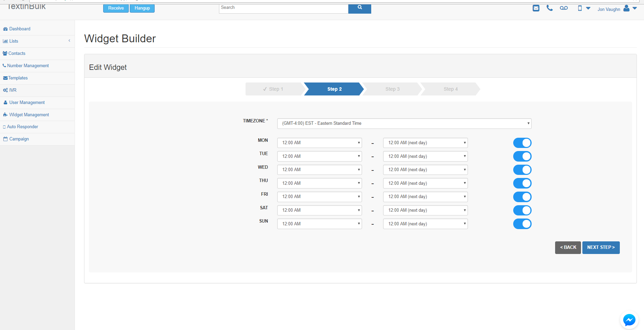Click Jon Vaughn user name
The width and height of the screenshot is (644, 330).
click(609, 9)
